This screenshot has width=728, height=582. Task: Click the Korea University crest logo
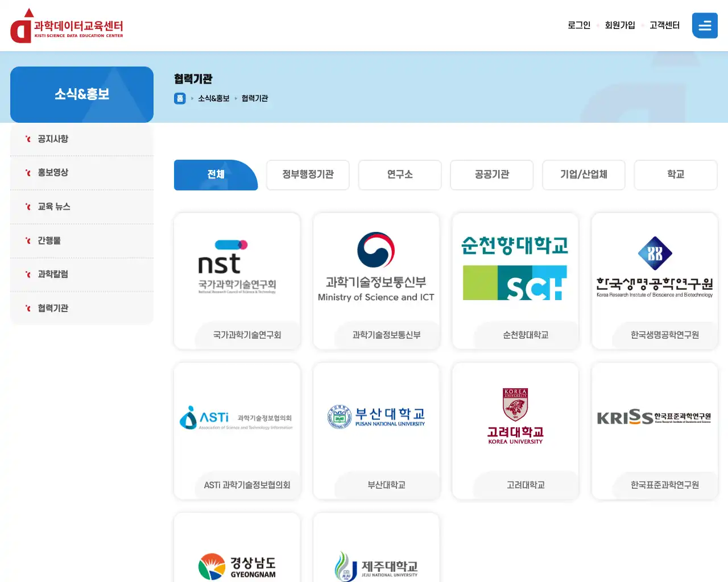(x=515, y=416)
